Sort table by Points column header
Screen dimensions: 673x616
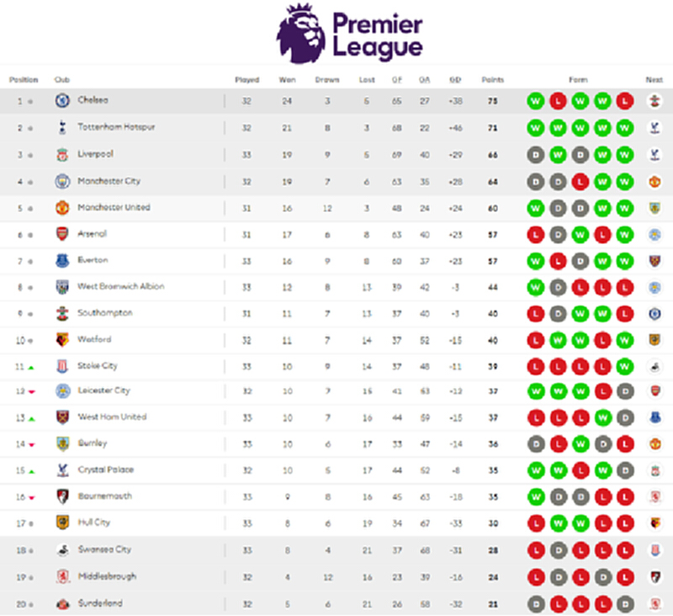coord(493,80)
